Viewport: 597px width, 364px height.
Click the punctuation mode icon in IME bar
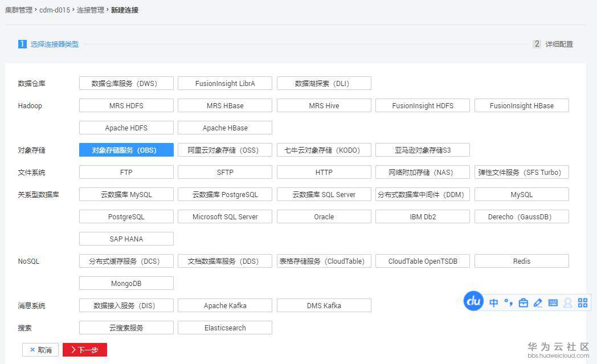coord(508,302)
